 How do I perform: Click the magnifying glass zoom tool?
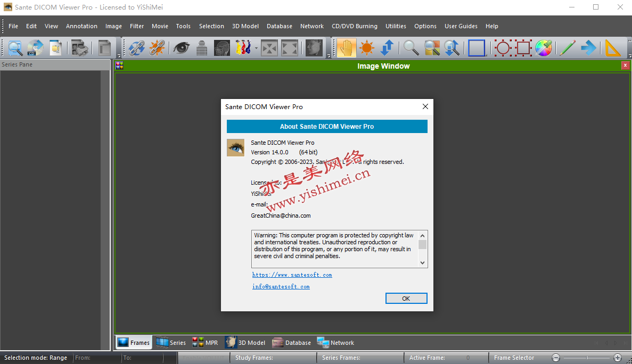tap(411, 48)
